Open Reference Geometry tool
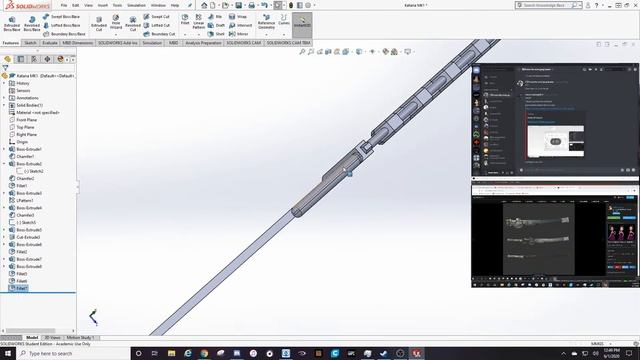 (x=266, y=22)
